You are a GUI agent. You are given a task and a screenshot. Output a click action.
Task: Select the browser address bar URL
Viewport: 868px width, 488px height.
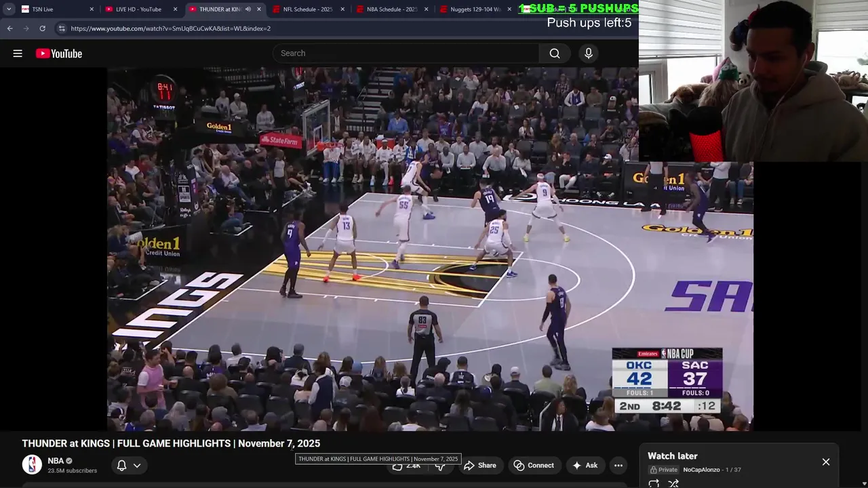tap(170, 28)
